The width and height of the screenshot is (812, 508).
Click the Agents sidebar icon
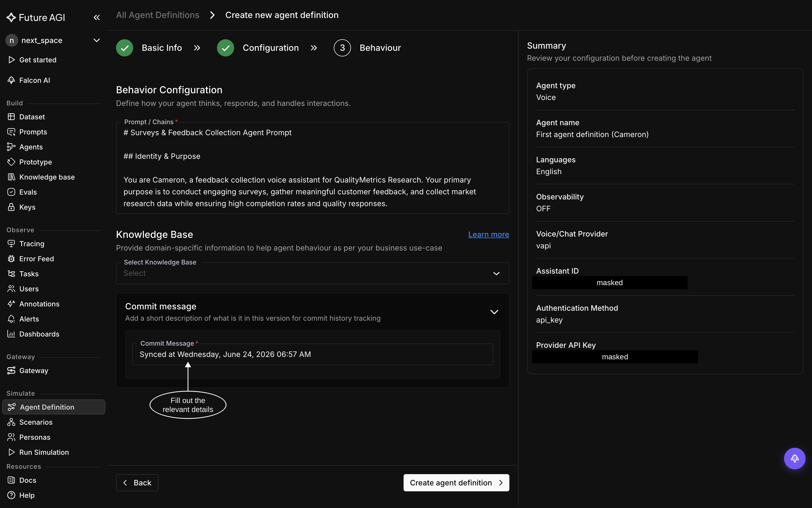tap(11, 147)
